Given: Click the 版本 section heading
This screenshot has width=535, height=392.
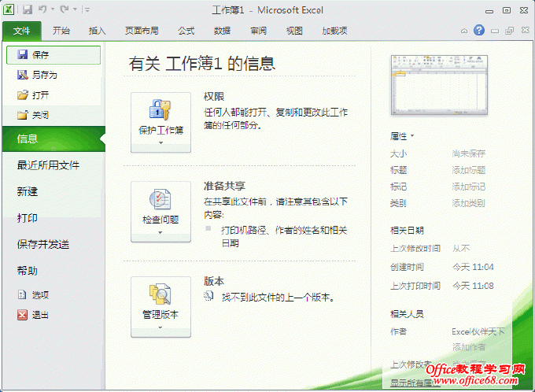Looking at the screenshot, I should coord(214,281).
